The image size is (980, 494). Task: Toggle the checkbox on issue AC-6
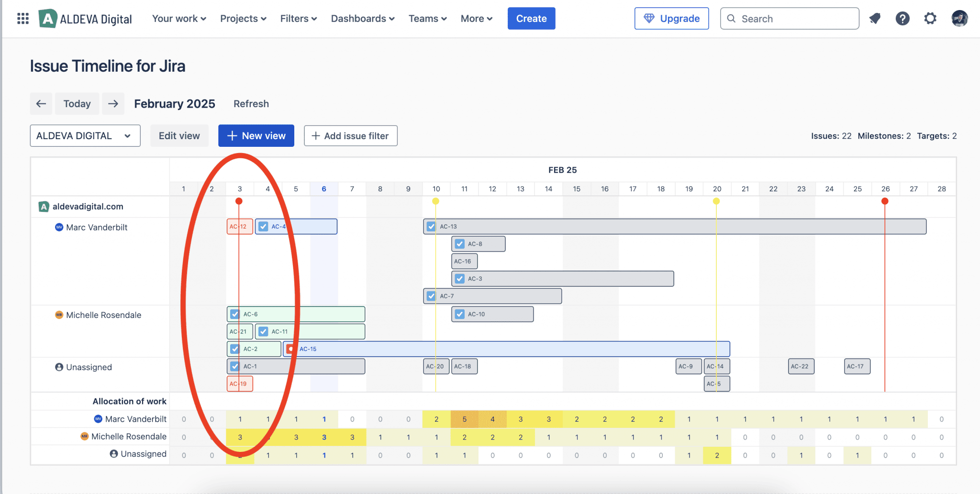pyautogui.click(x=235, y=314)
